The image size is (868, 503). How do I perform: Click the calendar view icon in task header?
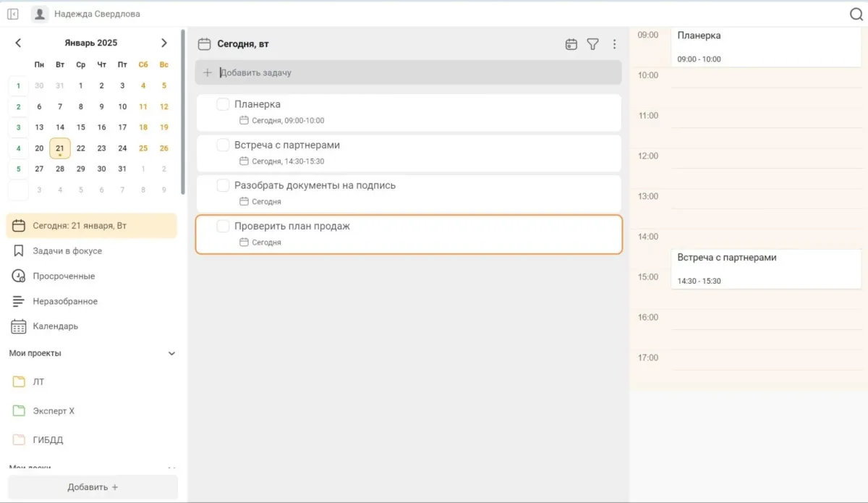coord(571,44)
